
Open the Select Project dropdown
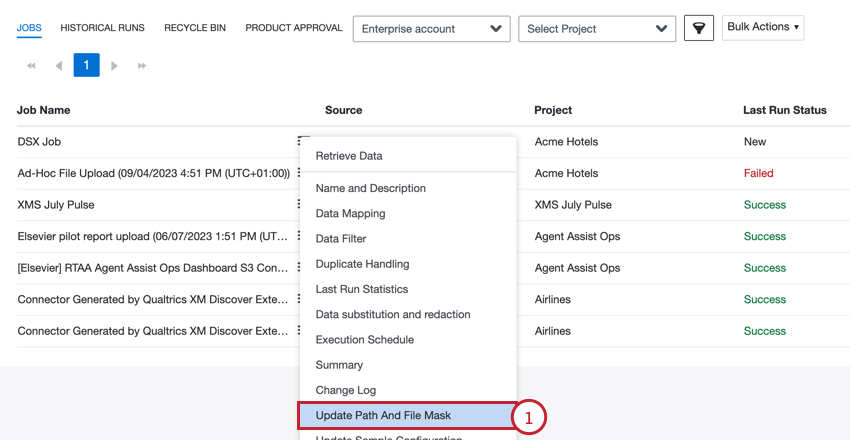[x=596, y=29]
